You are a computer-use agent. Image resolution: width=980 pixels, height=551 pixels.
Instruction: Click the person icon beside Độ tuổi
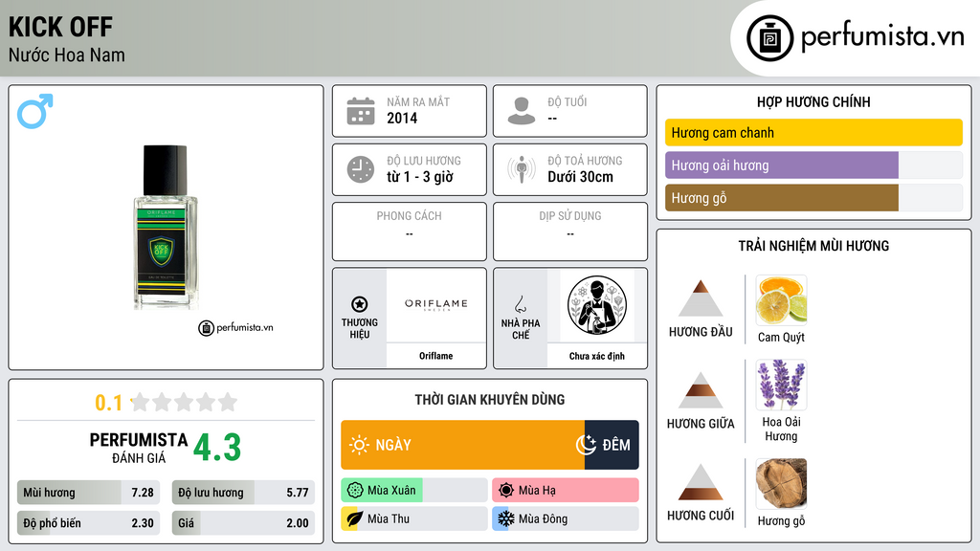click(x=522, y=111)
